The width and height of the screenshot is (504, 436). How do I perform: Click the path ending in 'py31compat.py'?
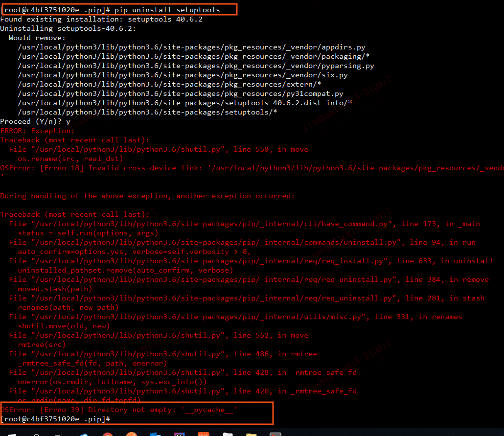(181, 94)
